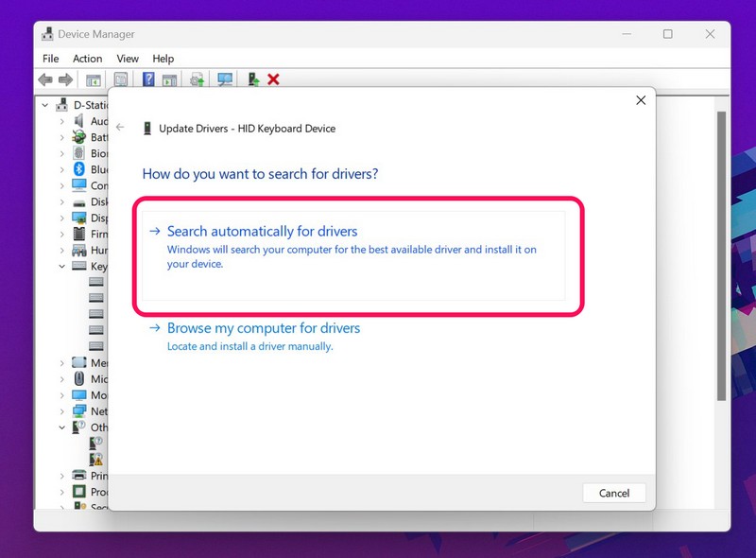Collapse the Keyboards category in the tree
Viewport: 756px width, 558px height.
(x=62, y=267)
